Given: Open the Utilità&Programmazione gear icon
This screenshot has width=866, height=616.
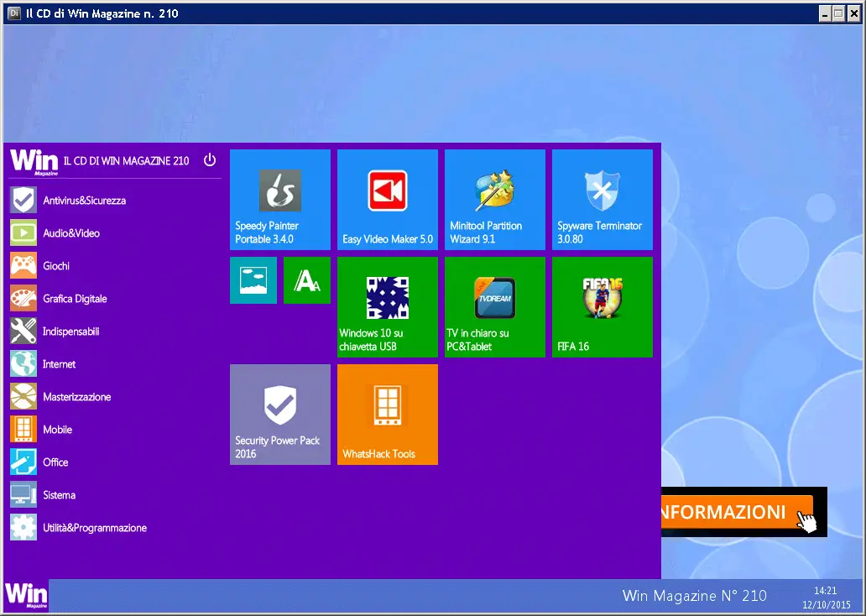Looking at the screenshot, I should coord(23,528).
